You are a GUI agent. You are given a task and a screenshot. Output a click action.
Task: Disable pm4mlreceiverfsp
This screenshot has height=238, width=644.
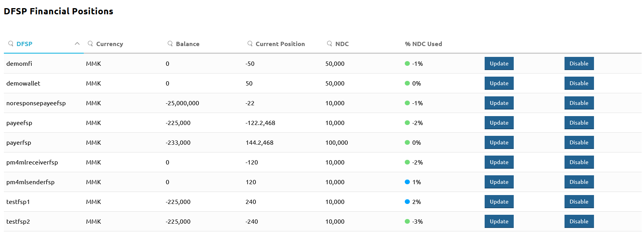point(579,162)
